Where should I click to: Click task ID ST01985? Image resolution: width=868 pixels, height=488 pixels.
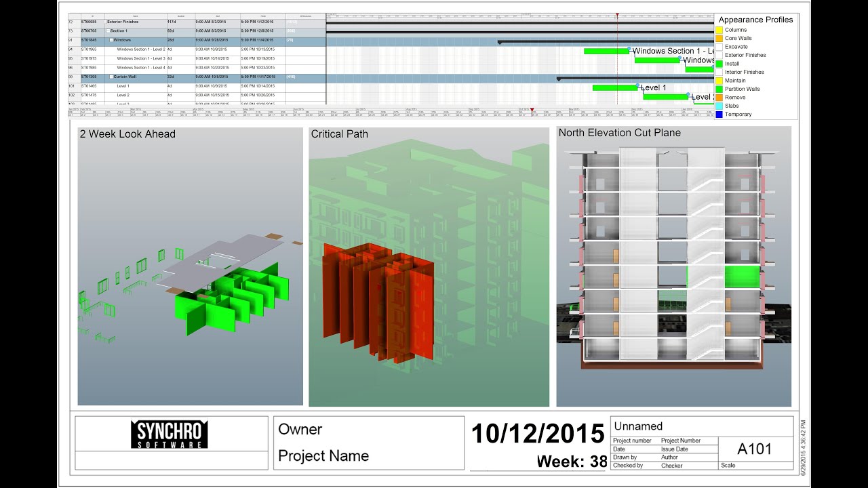tap(89, 68)
